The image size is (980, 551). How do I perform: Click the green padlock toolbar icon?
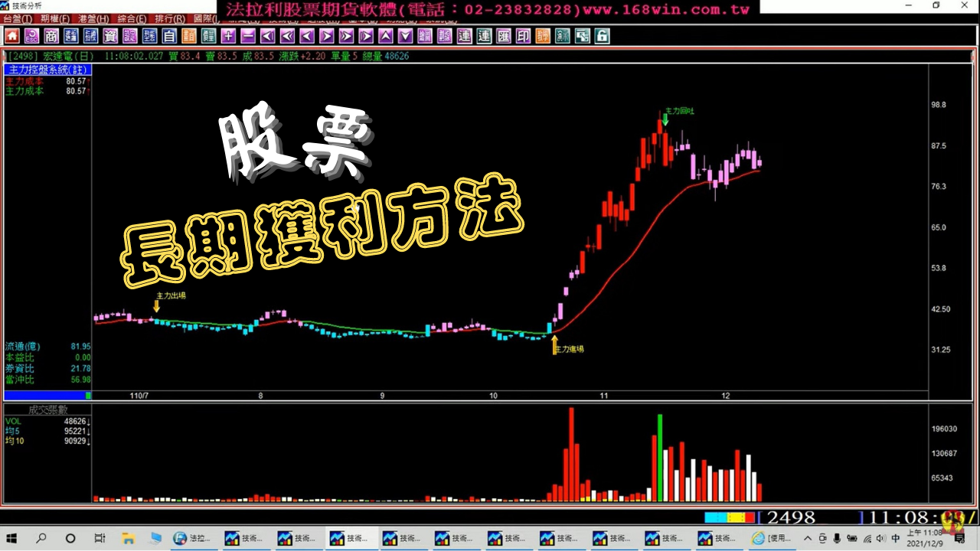601,36
